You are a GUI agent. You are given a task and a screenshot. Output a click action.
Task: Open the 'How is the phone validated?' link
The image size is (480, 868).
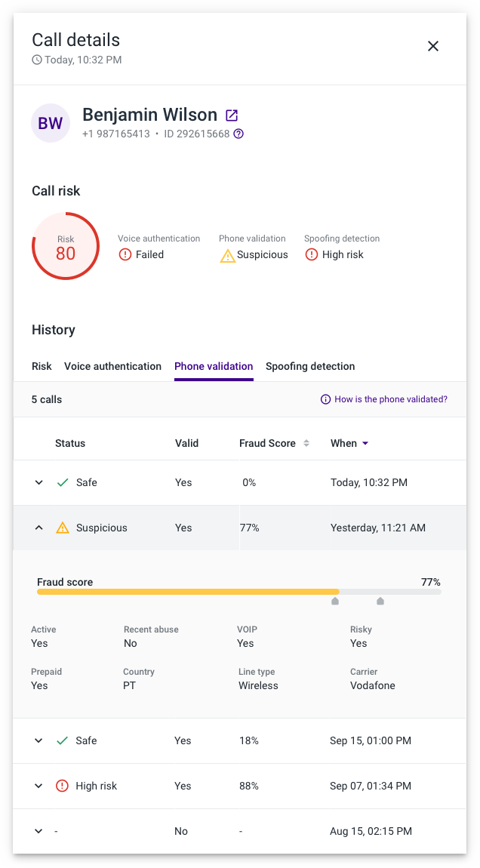pyautogui.click(x=391, y=399)
